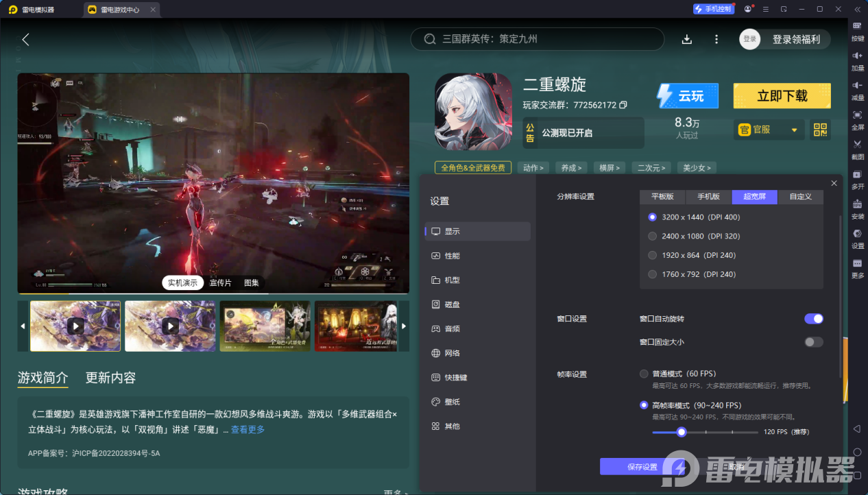Click the Android back triangle icon

click(x=857, y=428)
